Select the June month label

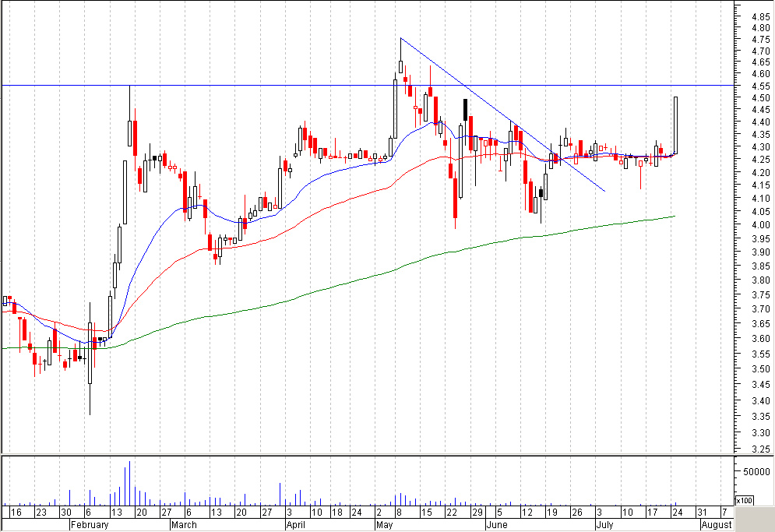(497, 525)
